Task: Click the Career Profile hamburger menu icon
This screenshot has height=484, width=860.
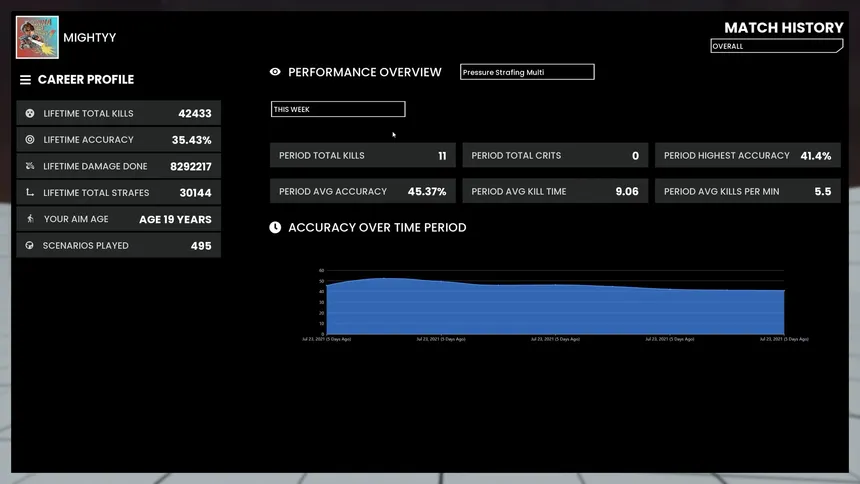Action: (25, 80)
